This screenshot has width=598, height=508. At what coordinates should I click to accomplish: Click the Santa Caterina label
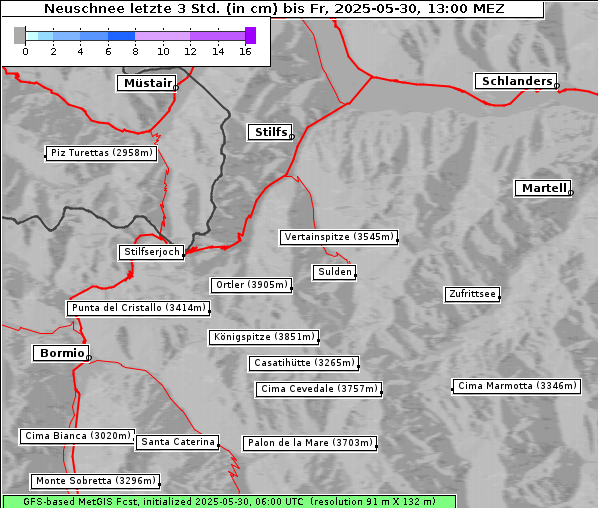pos(177,442)
